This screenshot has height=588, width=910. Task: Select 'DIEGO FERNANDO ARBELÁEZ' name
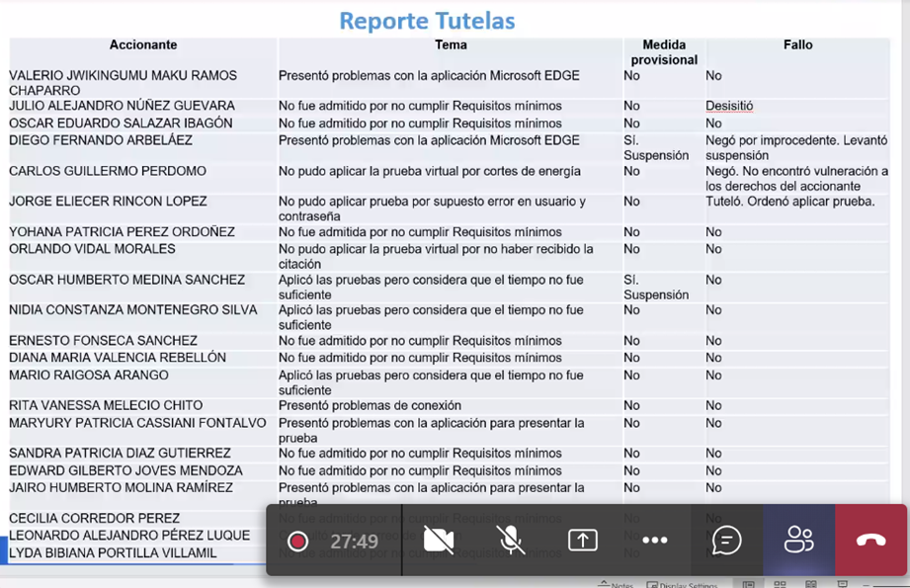[101, 140]
